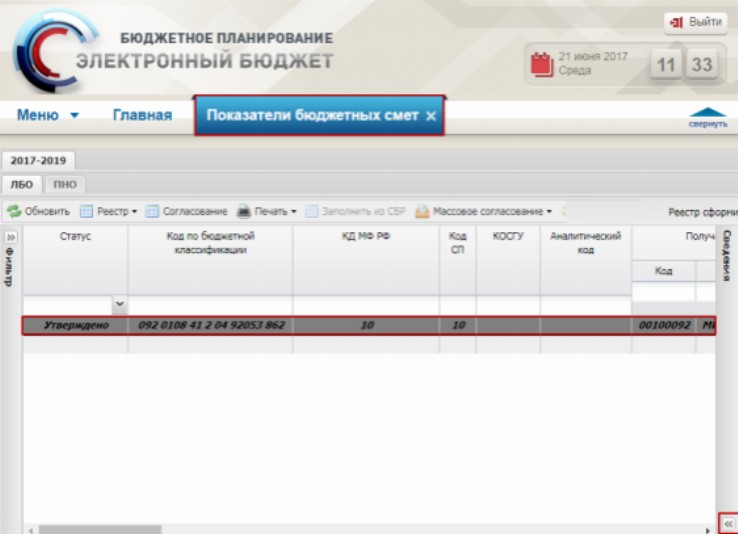Click the red calendar icon
Viewport: 738px width, 534px height.
(x=541, y=65)
